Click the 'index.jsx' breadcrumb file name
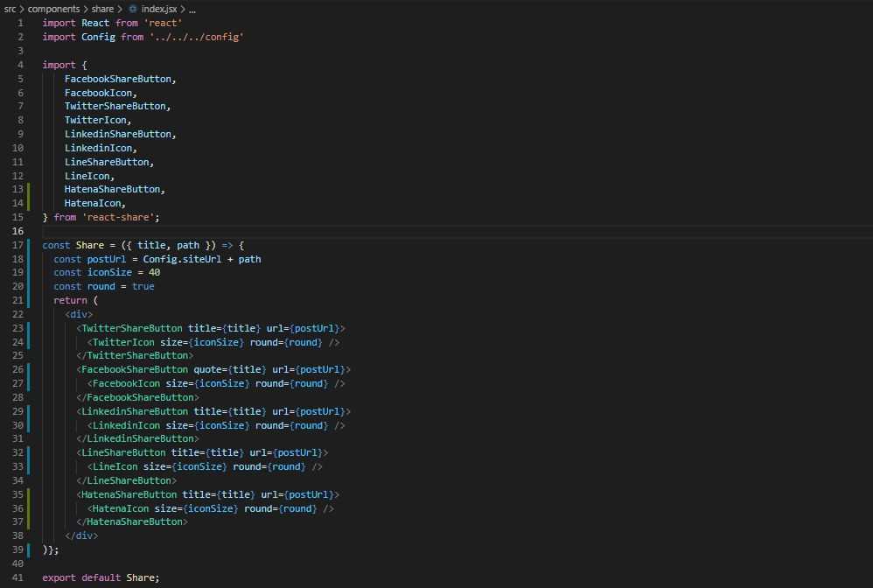Viewport: 873px width, 588px height. tap(158, 9)
